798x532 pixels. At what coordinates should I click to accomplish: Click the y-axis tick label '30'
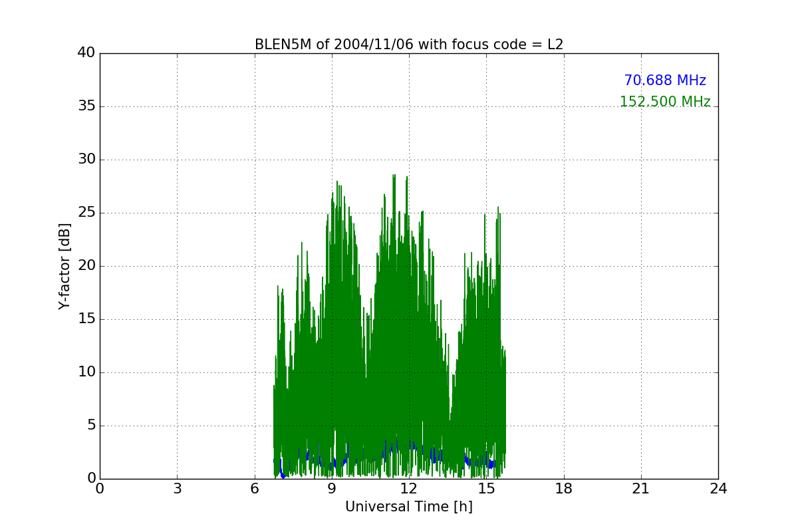coord(86,160)
